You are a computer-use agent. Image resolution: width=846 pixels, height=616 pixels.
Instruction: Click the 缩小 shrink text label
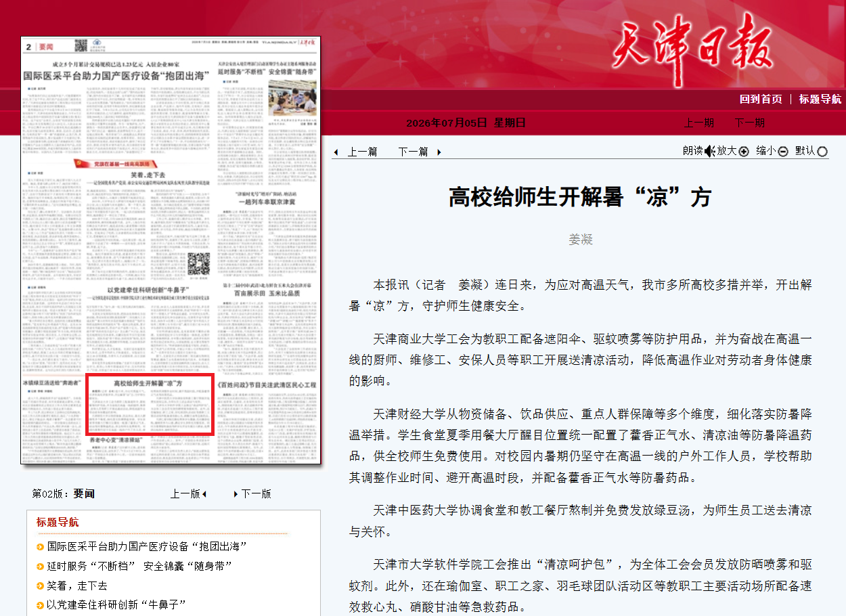click(767, 151)
